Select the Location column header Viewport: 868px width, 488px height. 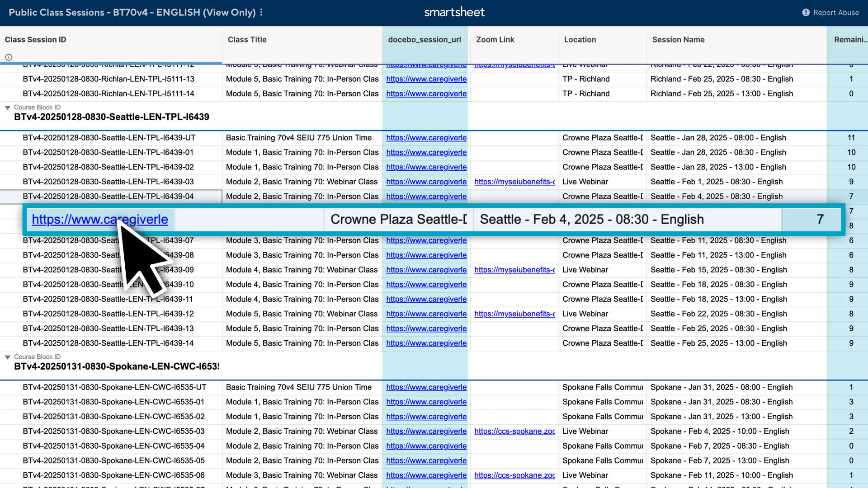pos(580,40)
